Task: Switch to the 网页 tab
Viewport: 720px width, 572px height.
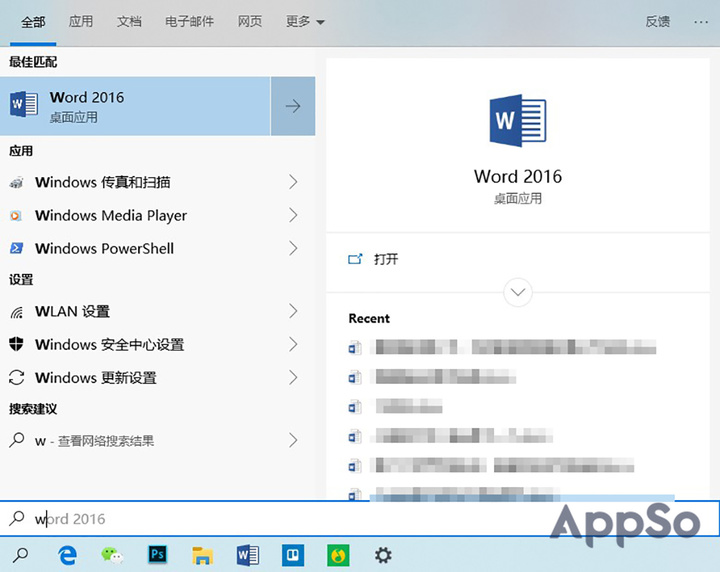Action: click(x=250, y=21)
